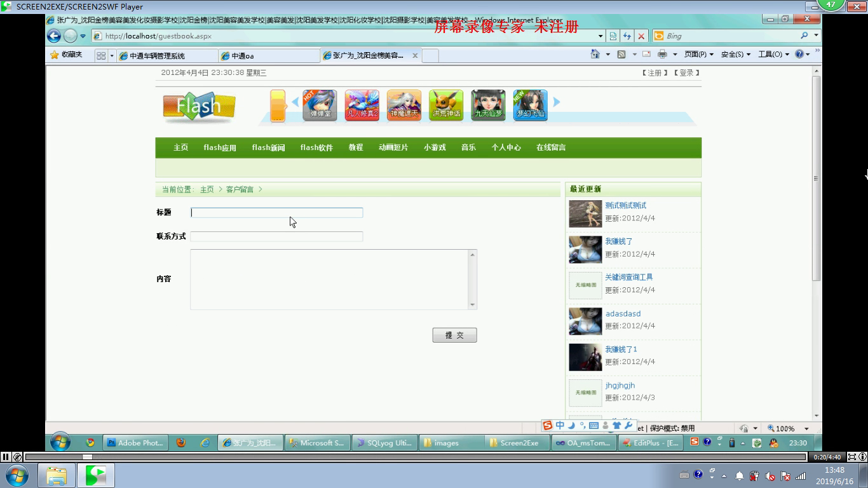Click the 凡人修真2 game icon
This screenshot has width=868, height=488.
pyautogui.click(x=362, y=105)
